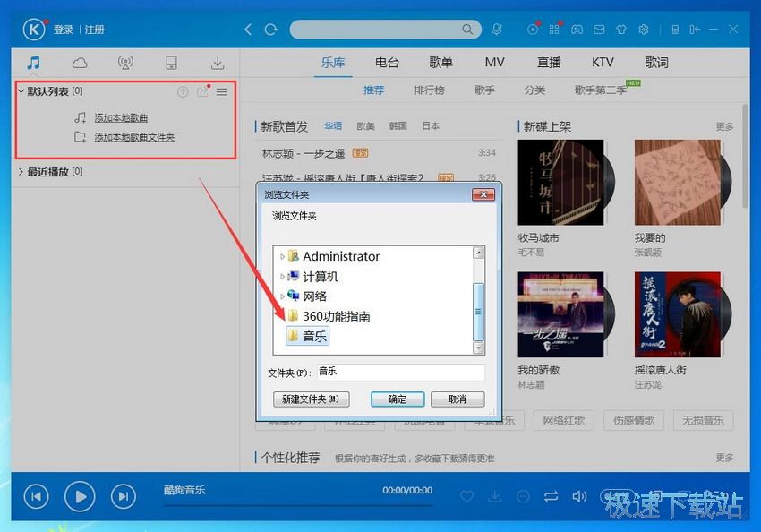Screen dimensions: 761x532
Task: Play the previous track
Action: (x=37, y=496)
